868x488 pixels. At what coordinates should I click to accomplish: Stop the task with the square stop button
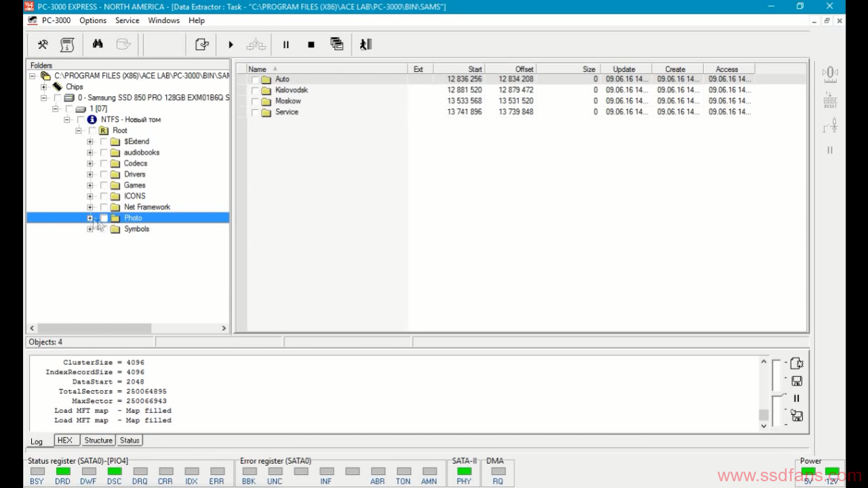coord(311,45)
